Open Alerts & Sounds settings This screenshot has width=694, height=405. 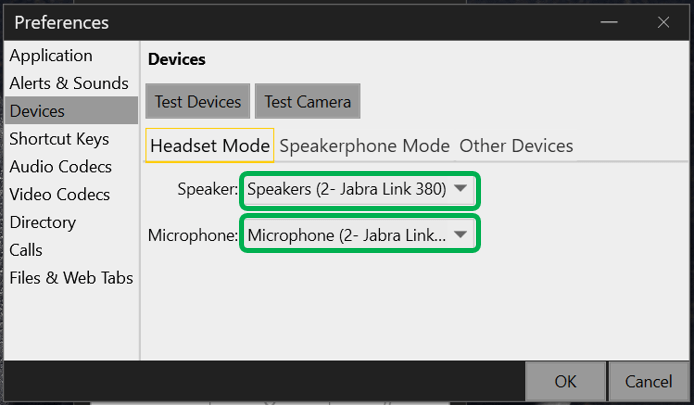point(69,83)
